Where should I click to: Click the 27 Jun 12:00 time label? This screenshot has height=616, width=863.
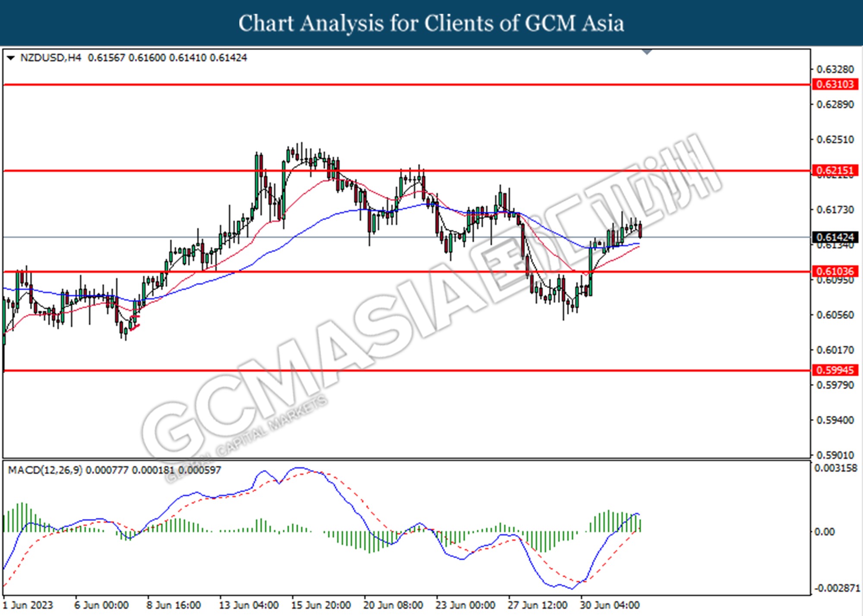537,605
